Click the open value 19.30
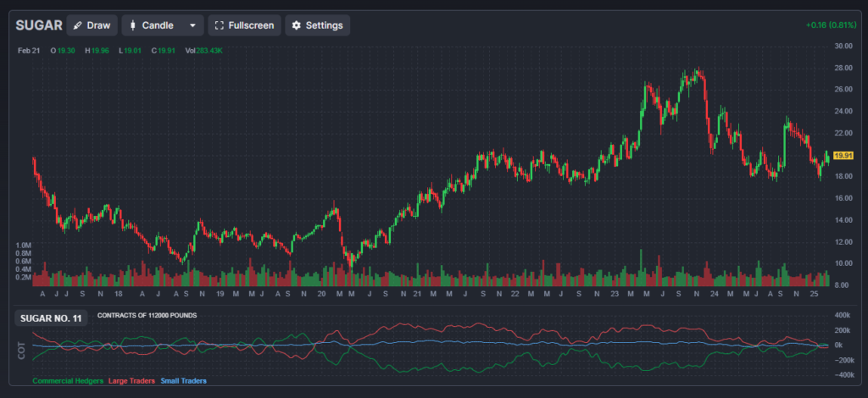 pyautogui.click(x=66, y=51)
